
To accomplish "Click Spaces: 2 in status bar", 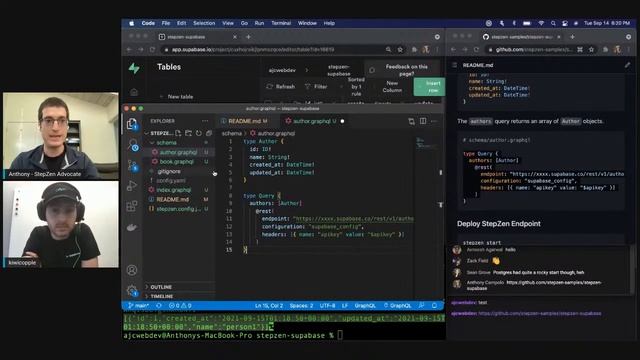I will pos(301,305).
